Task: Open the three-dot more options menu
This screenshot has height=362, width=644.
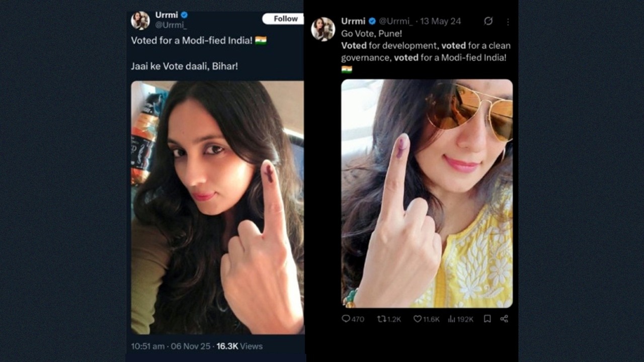Action: pos(508,21)
